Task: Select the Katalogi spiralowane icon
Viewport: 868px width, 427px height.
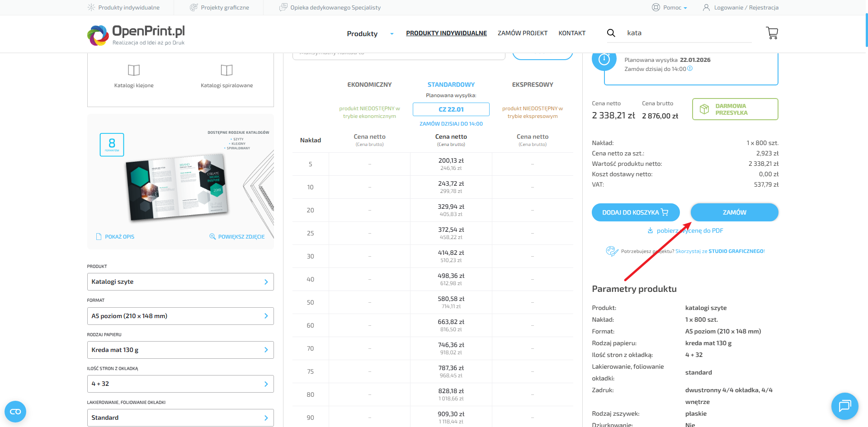Action: click(226, 70)
